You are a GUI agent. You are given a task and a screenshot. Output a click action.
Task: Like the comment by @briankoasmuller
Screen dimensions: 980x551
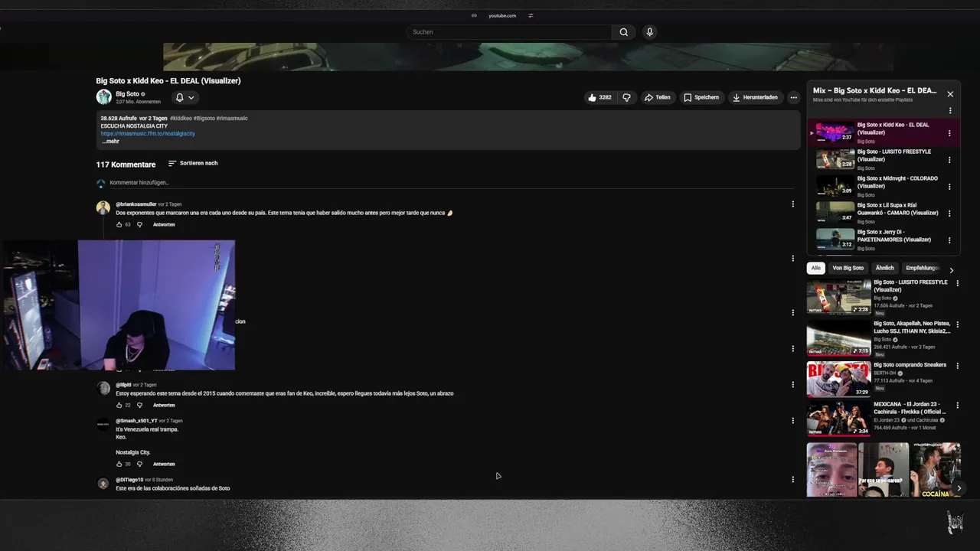[119, 225]
